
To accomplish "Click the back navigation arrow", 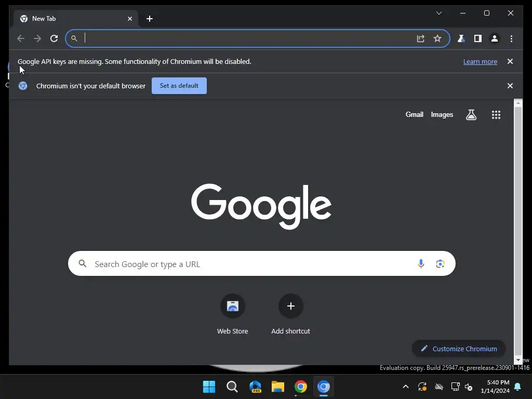I will pyautogui.click(x=21, y=38).
